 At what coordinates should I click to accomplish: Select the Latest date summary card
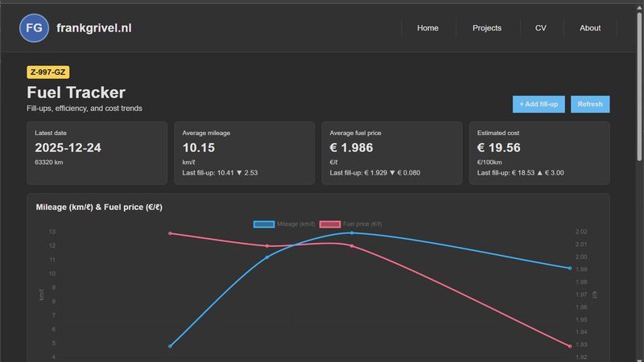click(x=97, y=153)
